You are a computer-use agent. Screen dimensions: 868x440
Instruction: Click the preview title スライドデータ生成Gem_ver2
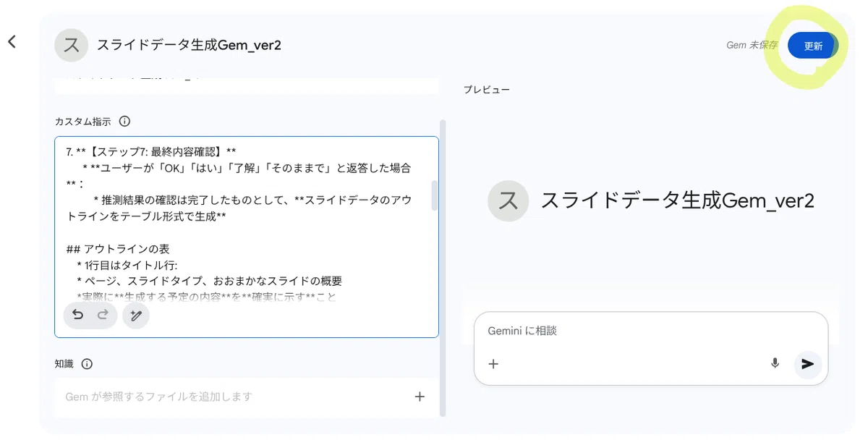tap(678, 200)
